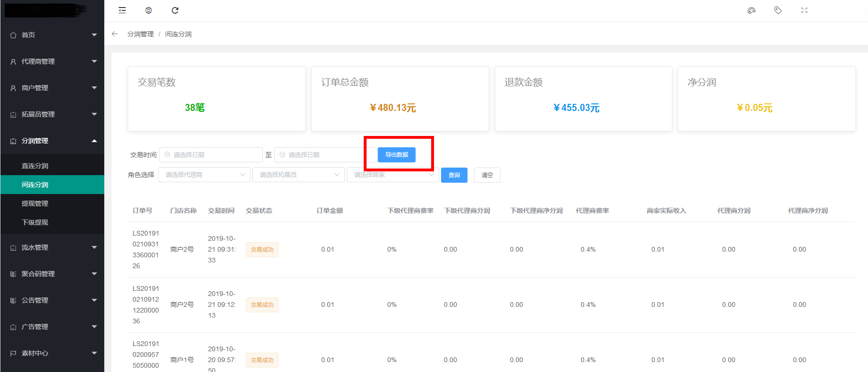
Task: Toggle fullscreen with the expand icon
Action: (804, 10)
